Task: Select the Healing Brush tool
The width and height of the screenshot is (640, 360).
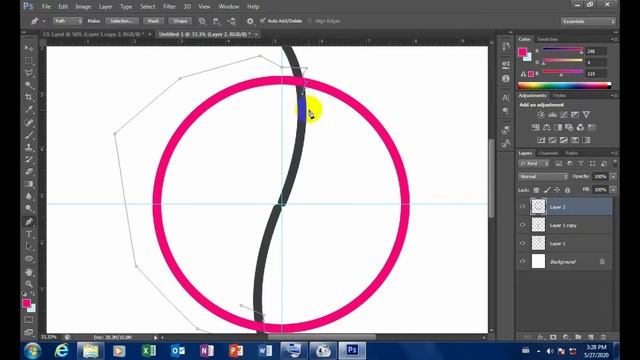Action: (29, 122)
